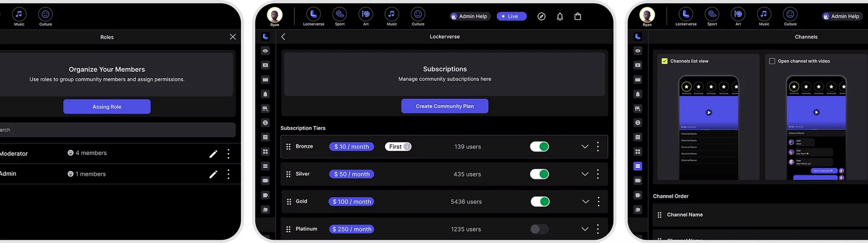868x243 pixels.
Task: Open notifications bell in Subscriptions screen top bar
Action: [x=560, y=16]
